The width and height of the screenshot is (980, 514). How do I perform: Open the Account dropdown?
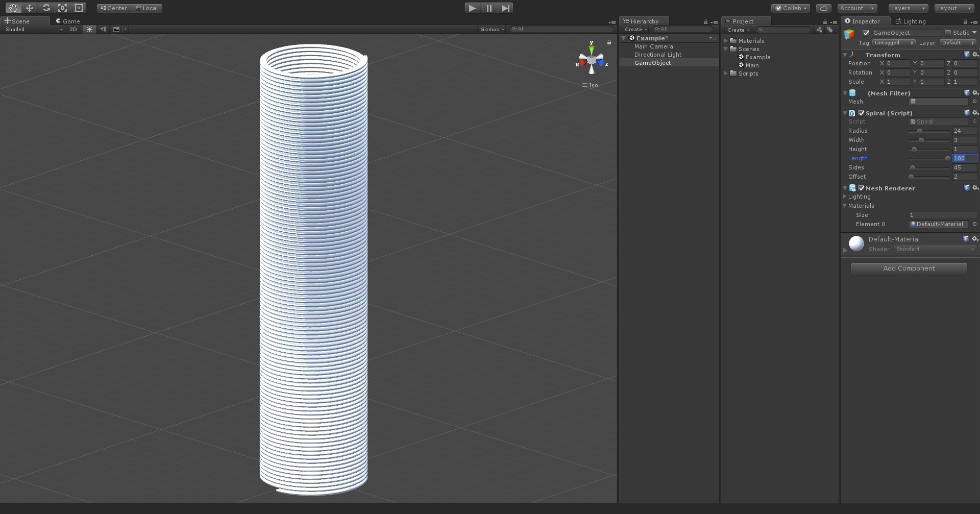pos(857,8)
